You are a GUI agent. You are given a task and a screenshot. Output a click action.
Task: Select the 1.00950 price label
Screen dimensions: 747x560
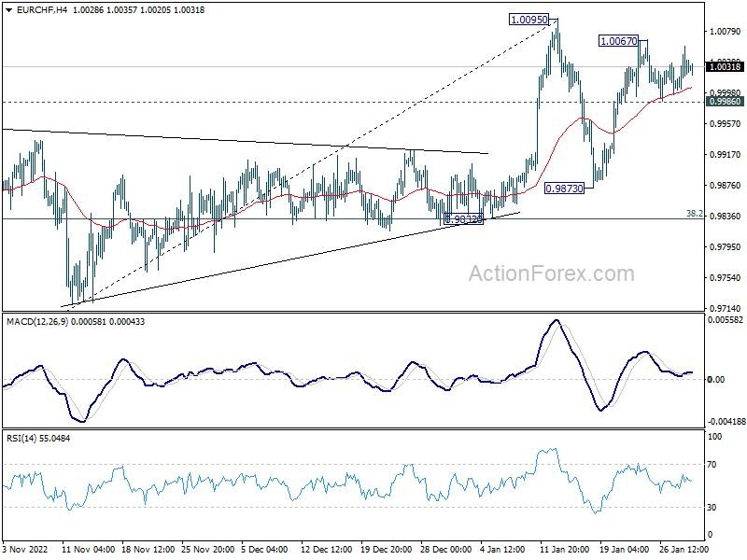529,20
